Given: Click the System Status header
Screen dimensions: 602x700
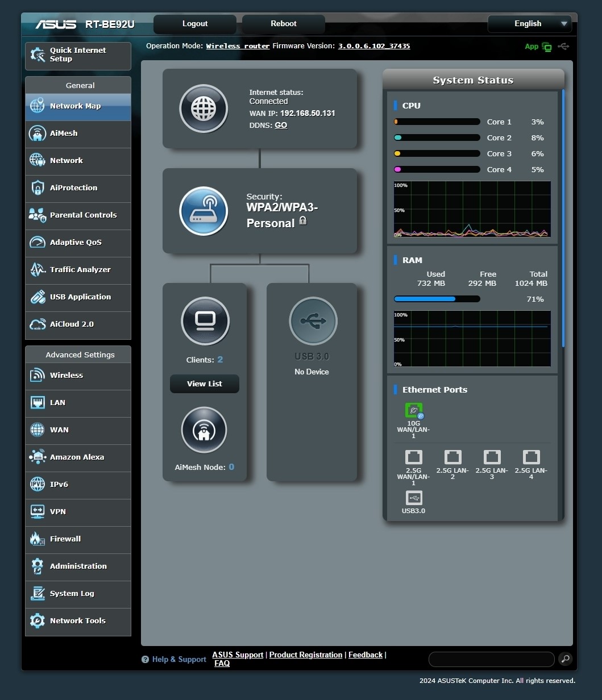Looking at the screenshot, I should pyautogui.click(x=473, y=80).
